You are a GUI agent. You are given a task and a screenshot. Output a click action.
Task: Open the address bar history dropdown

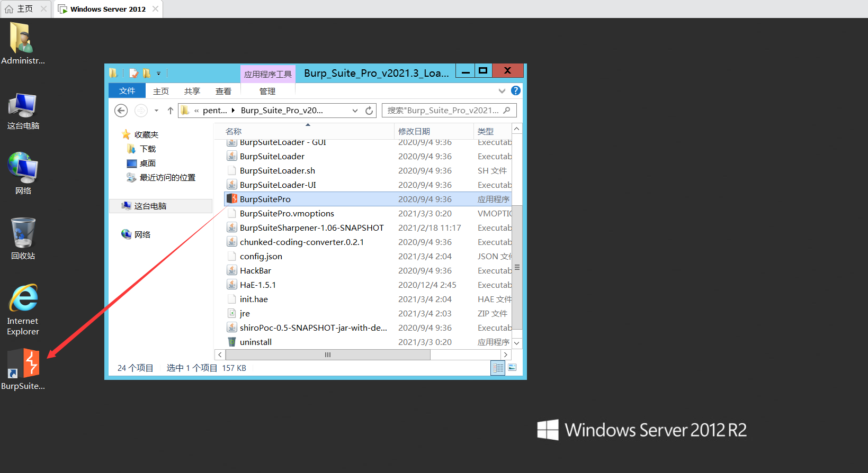[x=355, y=111]
